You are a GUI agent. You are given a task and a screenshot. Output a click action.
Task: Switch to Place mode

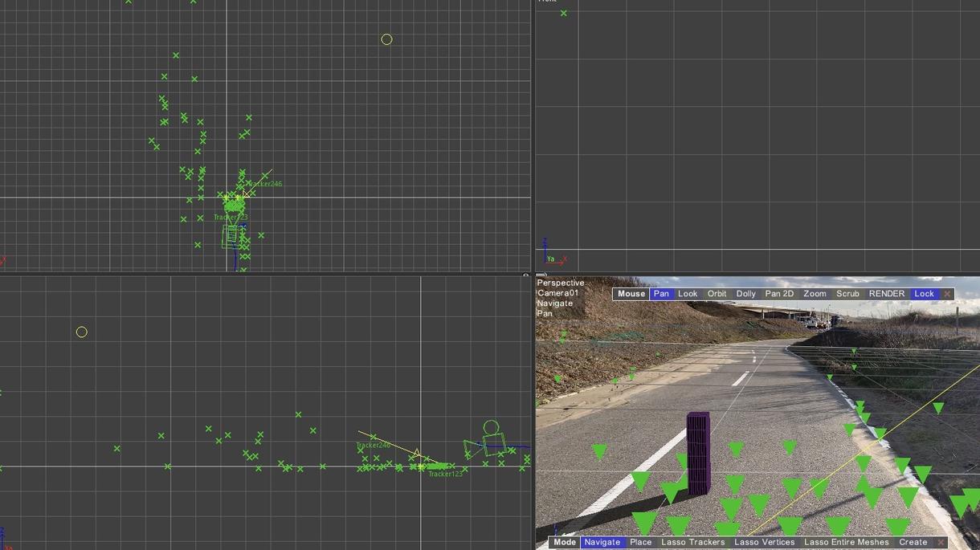[641, 543]
